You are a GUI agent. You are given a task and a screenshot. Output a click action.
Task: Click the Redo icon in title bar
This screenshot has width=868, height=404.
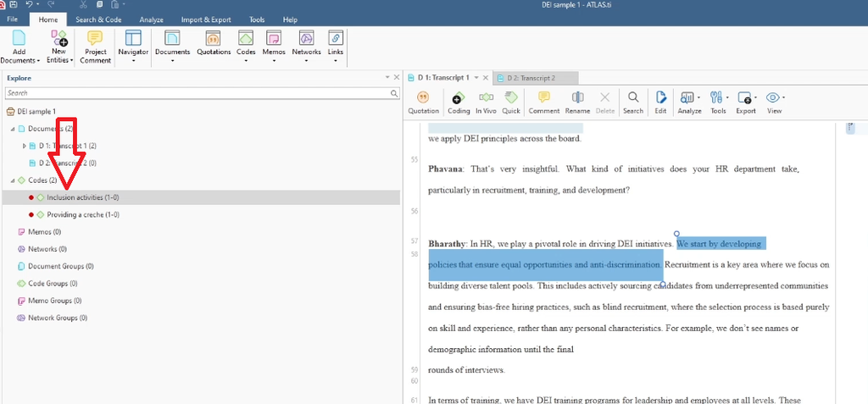(51, 4)
